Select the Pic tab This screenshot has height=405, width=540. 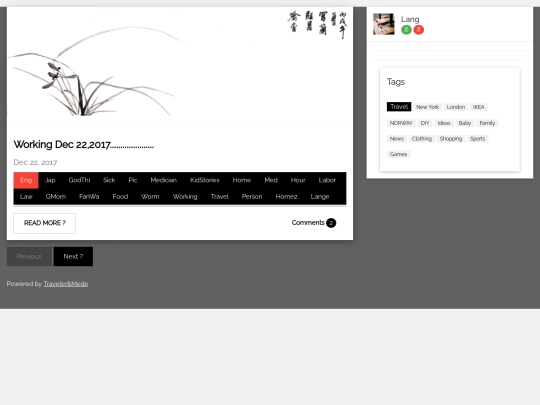pos(133,180)
